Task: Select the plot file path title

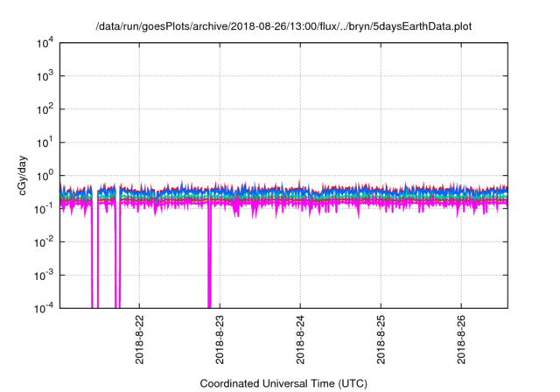Action: click(x=283, y=26)
